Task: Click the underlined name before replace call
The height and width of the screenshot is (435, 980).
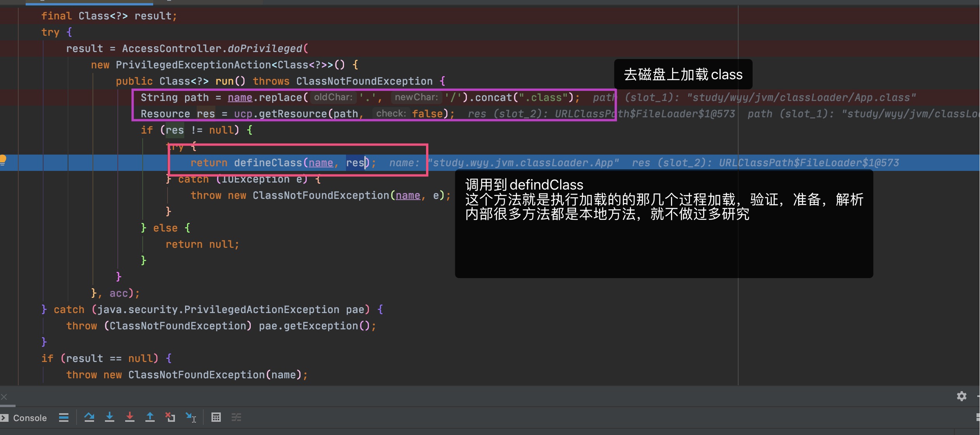Action: tap(240, 97)
